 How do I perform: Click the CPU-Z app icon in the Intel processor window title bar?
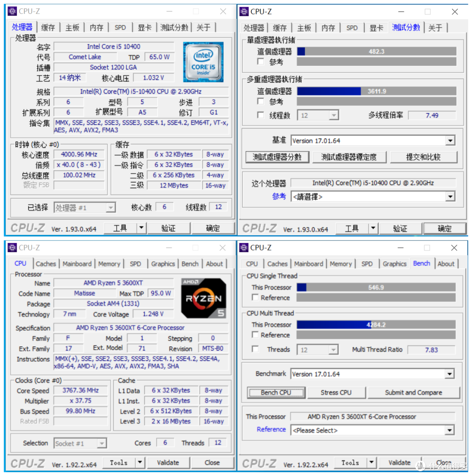[x=12, y=11]
